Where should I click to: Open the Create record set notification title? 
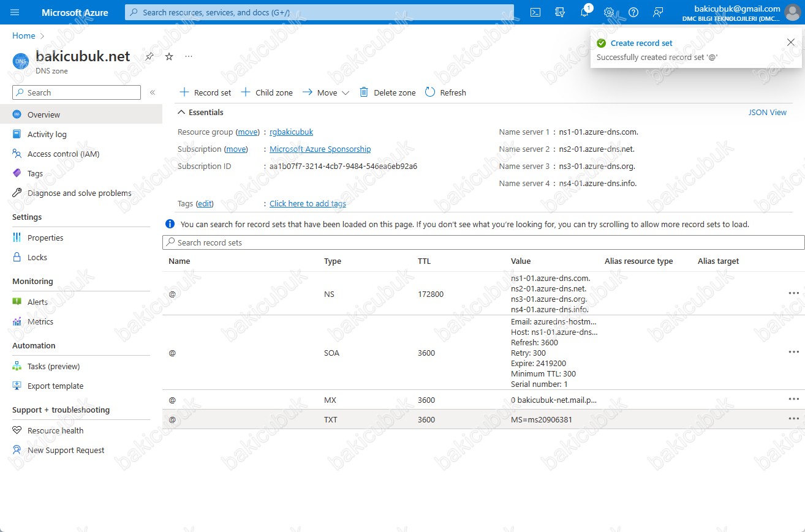click(x=641, y=43)
